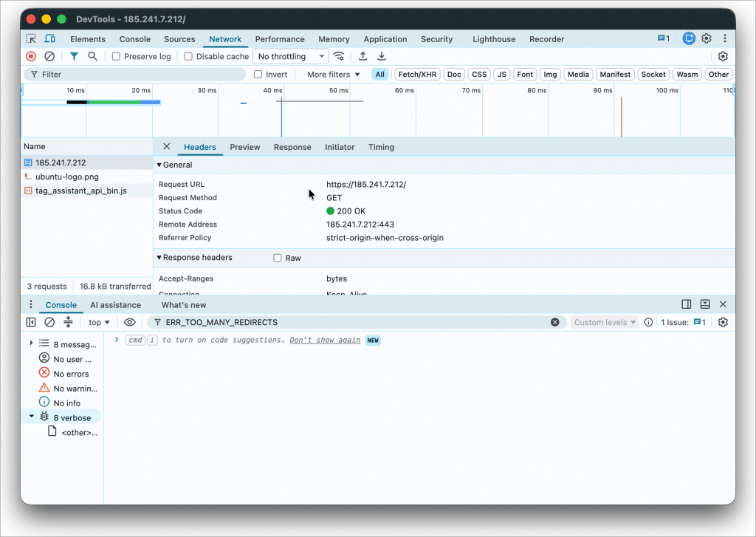Image resolution: width=756 pixels, height=537 pixels.
Task: Filter requests by CSS type
Action: click(479, 75)
